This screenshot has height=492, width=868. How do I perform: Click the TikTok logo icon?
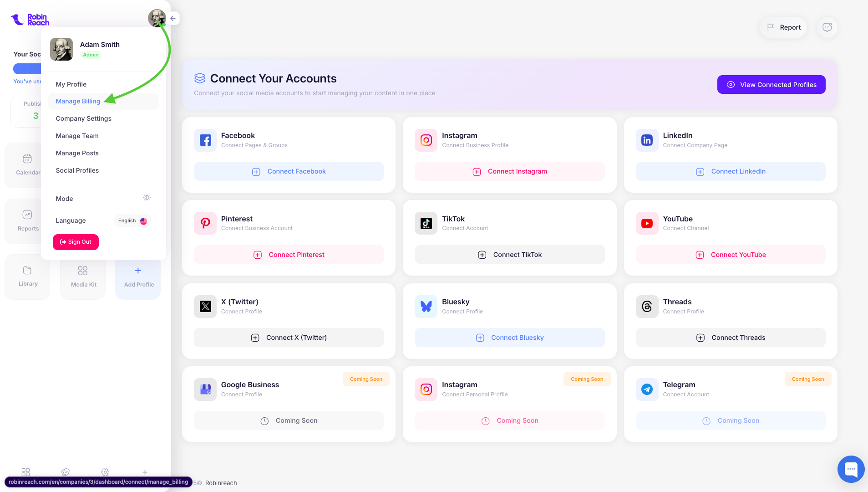coord(426,223)
